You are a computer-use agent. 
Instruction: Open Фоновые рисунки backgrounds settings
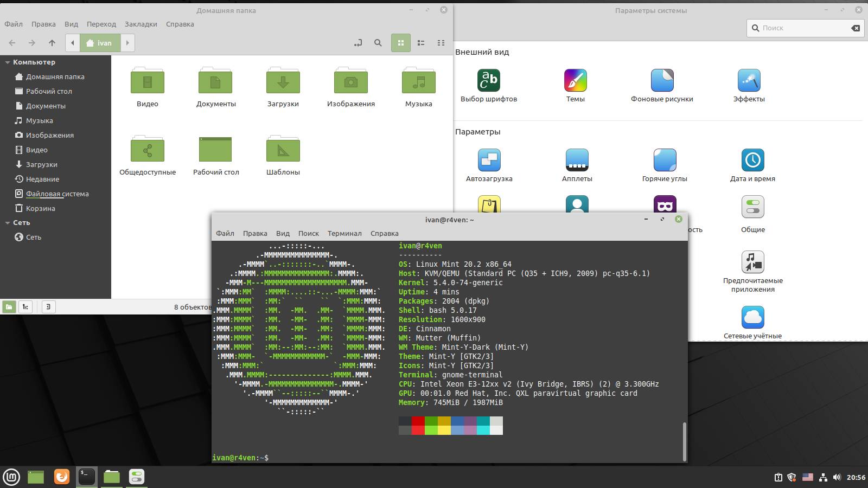click(662, 81)
